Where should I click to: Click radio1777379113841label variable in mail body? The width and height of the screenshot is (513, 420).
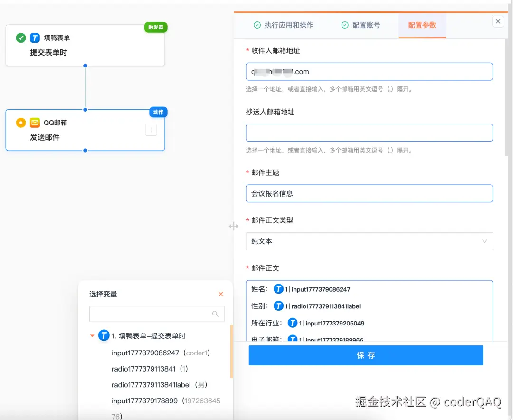tap(326, 306)
